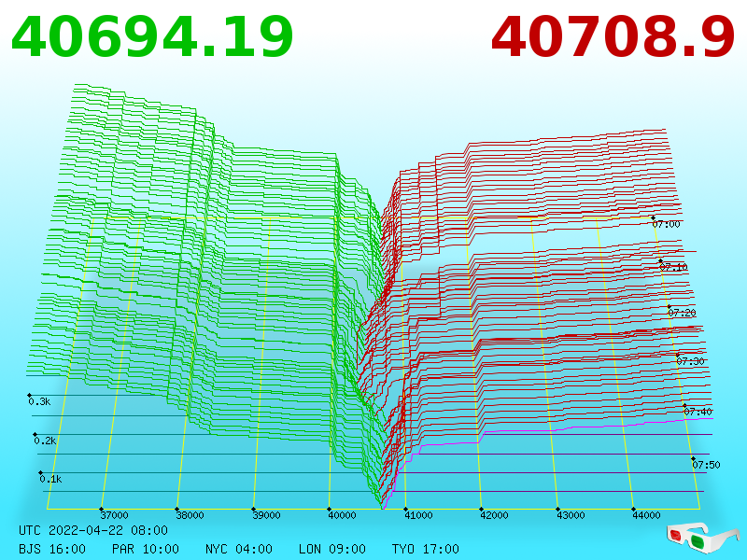Click the green bid price 40694.19
This screenshot has width=747, height=560.
tap(152, 36)
